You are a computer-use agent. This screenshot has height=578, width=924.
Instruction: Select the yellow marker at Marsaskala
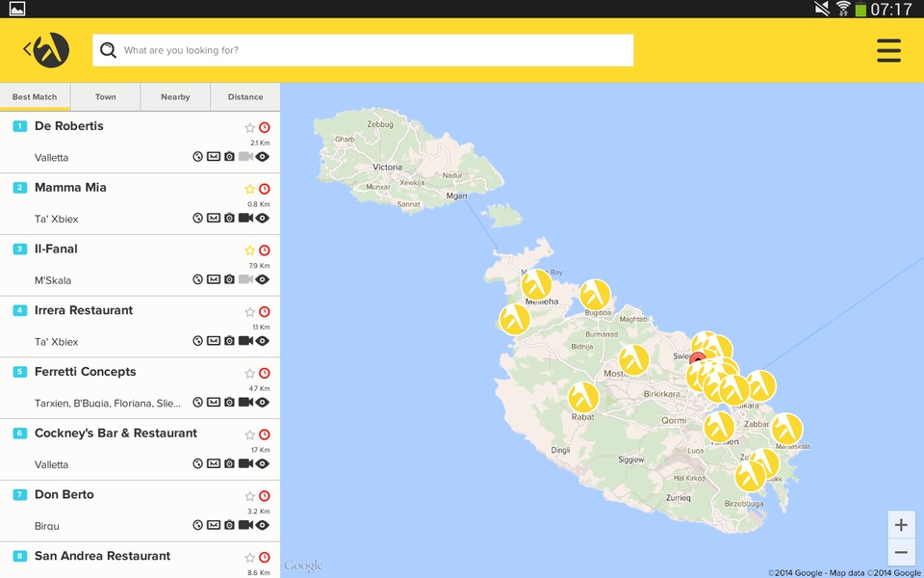[x=786, y=429]
